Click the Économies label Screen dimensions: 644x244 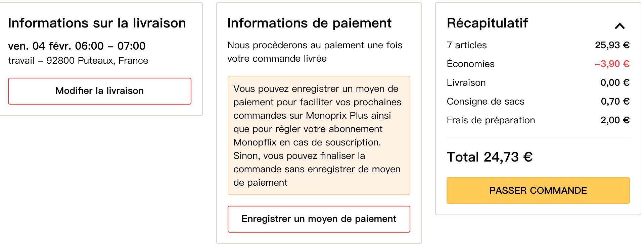(x=470, y=64)
